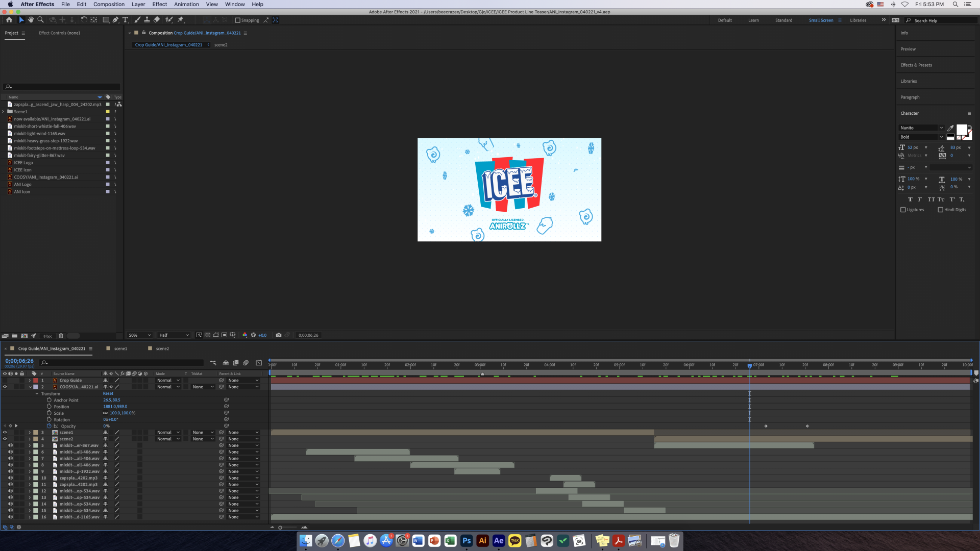Open the composition mini-flowchart icon in the timeline
The width and height of the screenshot is (980, 551).
pyautogui.click(x=213, y=363)
